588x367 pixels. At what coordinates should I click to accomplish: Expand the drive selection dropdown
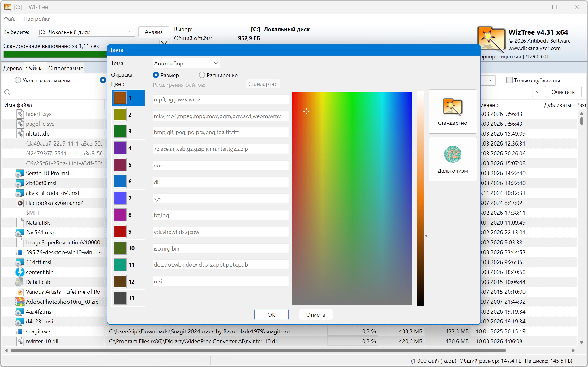point(131,32)
